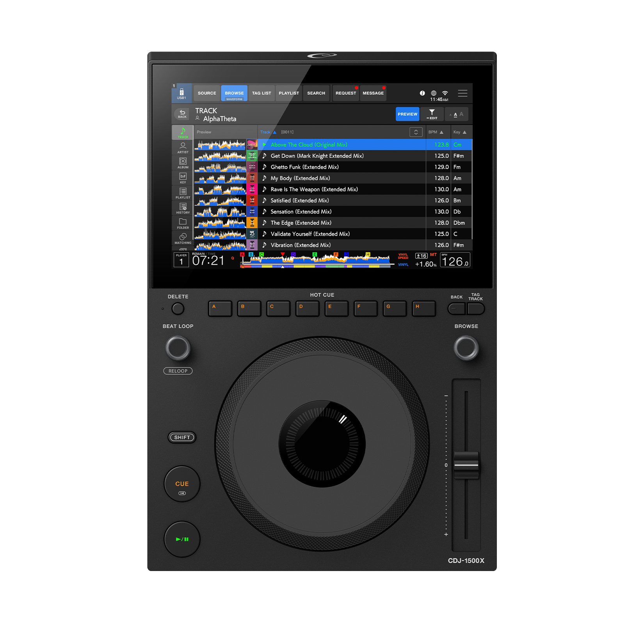
Task: Select the TRACK category icon
Action: click(x=183, y=133)
